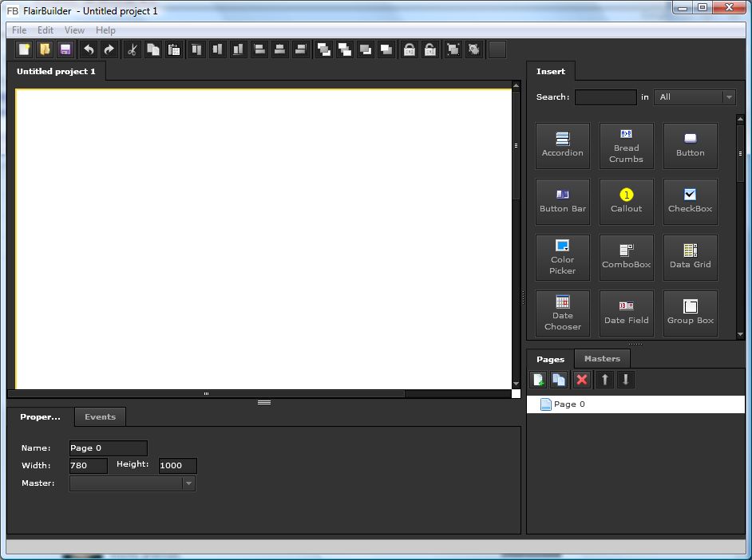Align selected components to bottom
Screen dimensions: 752x560
point(239,49)
